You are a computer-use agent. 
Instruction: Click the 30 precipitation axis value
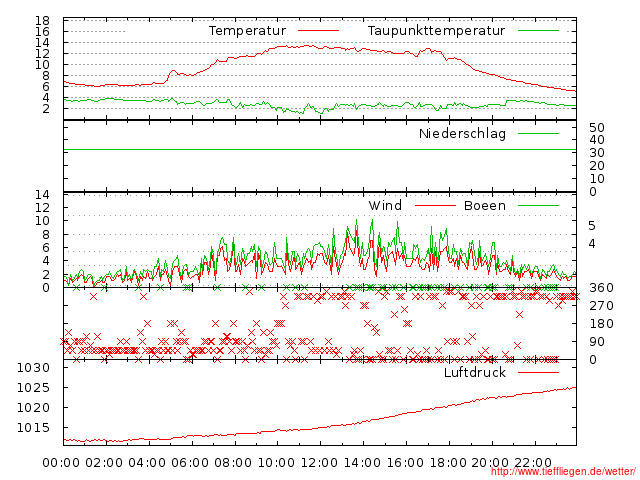point(597,153)
